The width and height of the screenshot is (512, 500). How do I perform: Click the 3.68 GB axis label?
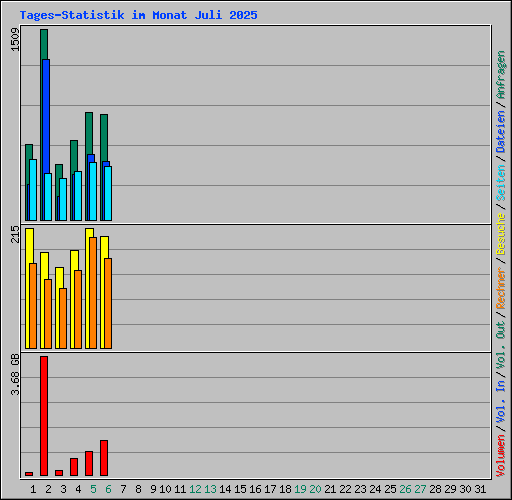(x=15, y=374)
